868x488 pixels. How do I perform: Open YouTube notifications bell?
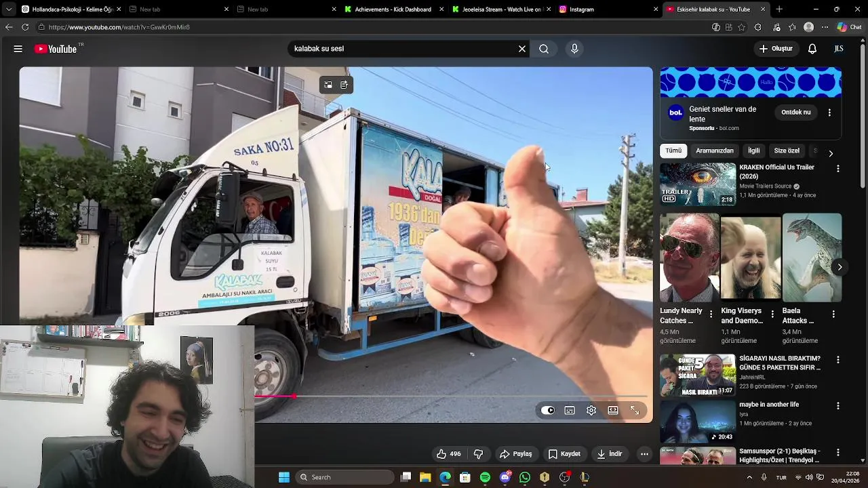coord(812,49)
